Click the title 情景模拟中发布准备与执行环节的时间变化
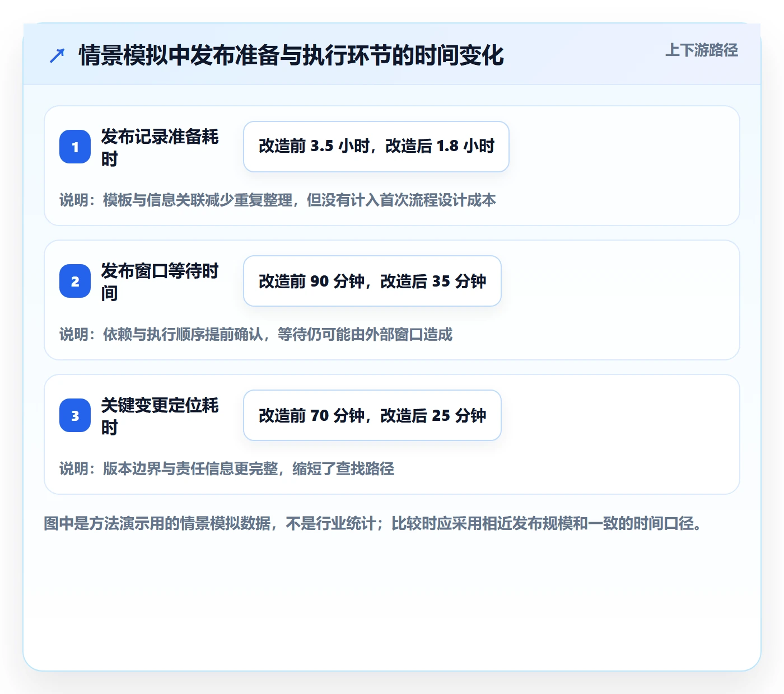Image resolution: width=784 pixels, height=694 pixels. (x=291, y=55)
